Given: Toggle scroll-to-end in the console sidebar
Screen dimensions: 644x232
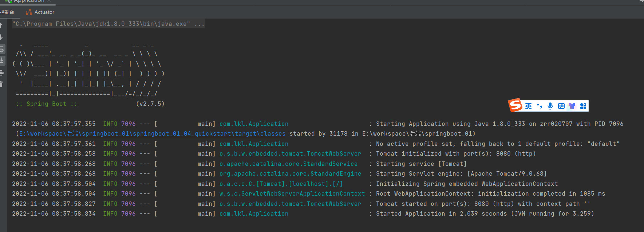Looking at the screenshot, I should (1, 60).
